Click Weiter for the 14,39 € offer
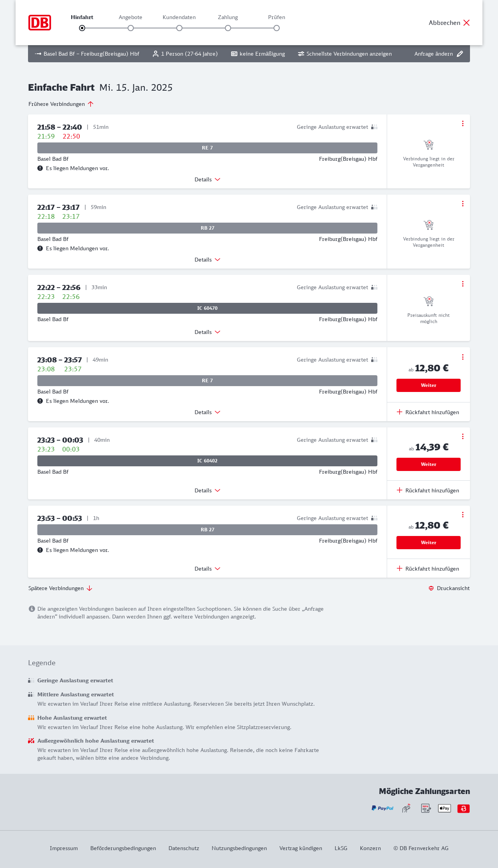The width and height of the screenshot is (498, 868). click(x=428, y=464)
